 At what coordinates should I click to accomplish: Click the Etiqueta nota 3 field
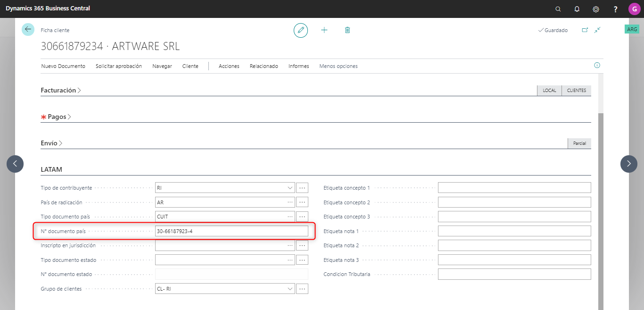(514, 260)
